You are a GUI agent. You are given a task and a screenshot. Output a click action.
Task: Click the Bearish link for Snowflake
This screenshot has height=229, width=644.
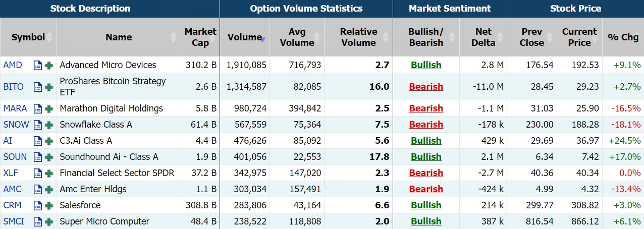click(426, 125)
